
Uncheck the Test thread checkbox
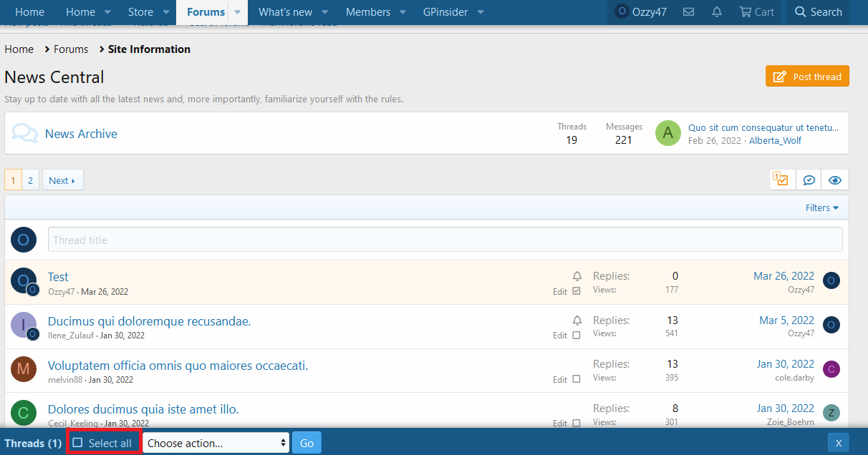click(577, 291)
